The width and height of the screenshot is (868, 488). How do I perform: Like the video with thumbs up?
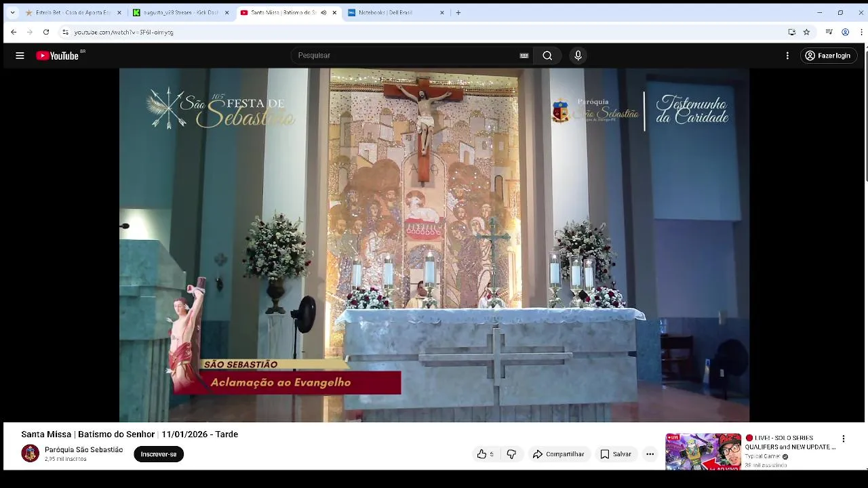coord(486,454)
